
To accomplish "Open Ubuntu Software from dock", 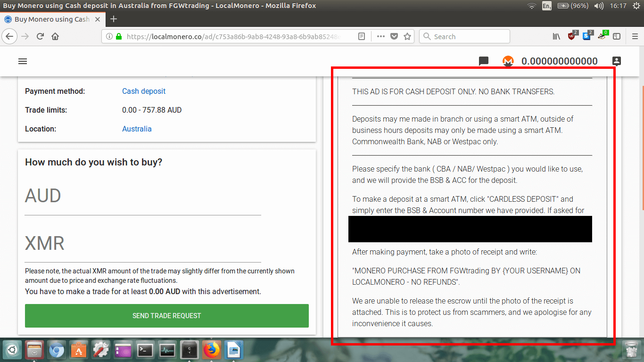I will point(79,350).
